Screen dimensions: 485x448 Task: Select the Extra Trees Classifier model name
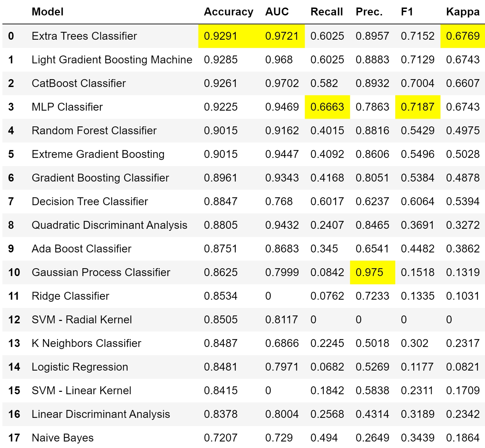click(x=84, y=36)
